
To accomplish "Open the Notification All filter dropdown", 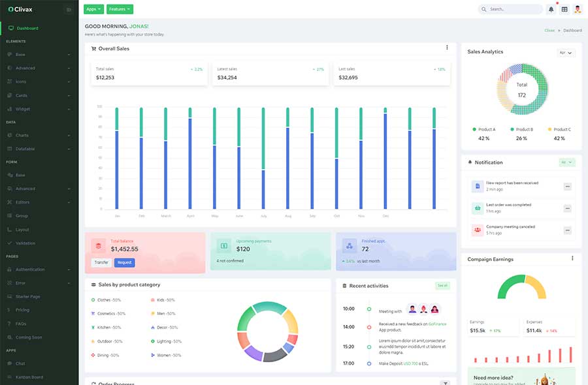I will (x=567, y=162).
